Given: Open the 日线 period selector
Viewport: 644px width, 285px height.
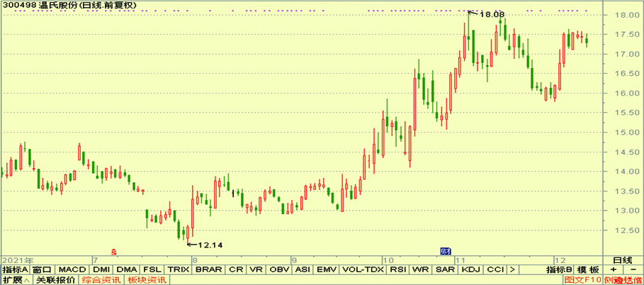Looking at the screenshot, I should (623, 260).
